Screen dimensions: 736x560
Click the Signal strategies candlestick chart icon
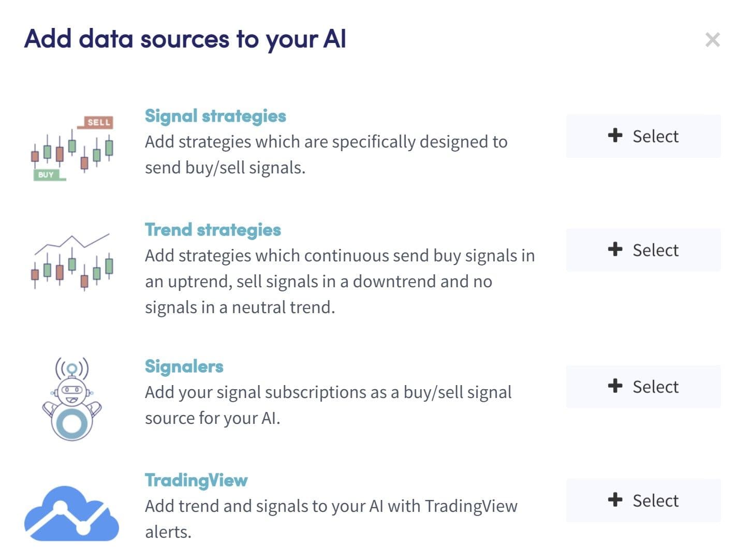tap(71, 148)
